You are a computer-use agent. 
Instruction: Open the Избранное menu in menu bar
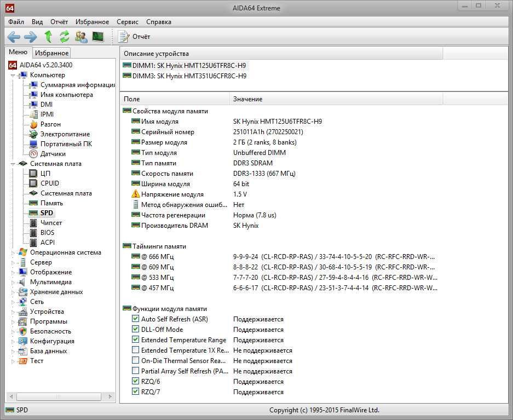93,22
